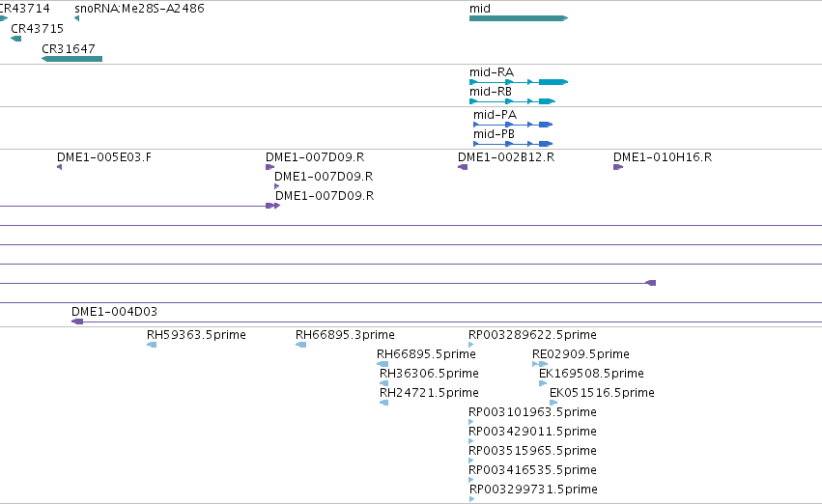
Task: Select the small arrow under RP003289622.5prime
Action: 471,345
